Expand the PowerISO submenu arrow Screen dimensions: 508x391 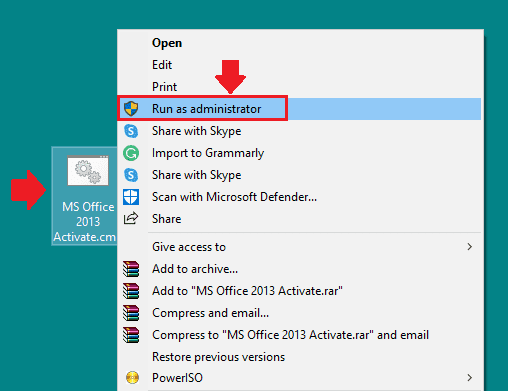click(470, 378)
